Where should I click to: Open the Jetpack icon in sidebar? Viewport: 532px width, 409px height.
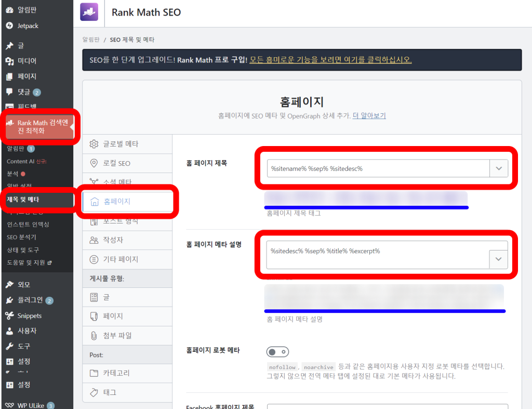click(x=9, y=26)
